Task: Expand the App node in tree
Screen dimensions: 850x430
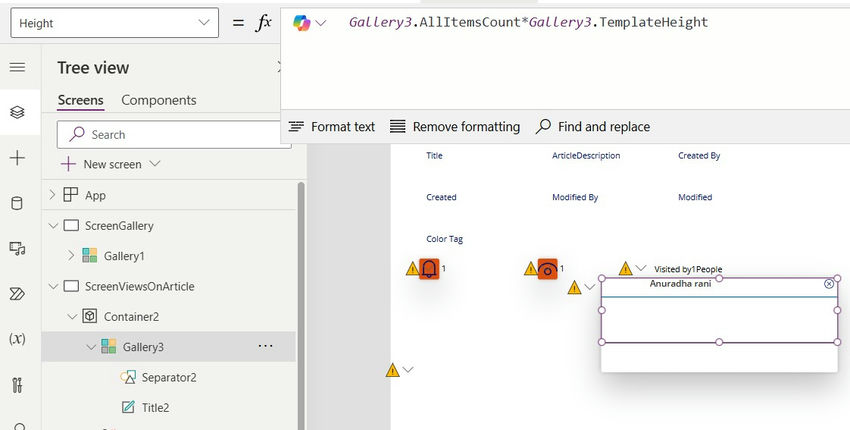Action: coord(52,195)
